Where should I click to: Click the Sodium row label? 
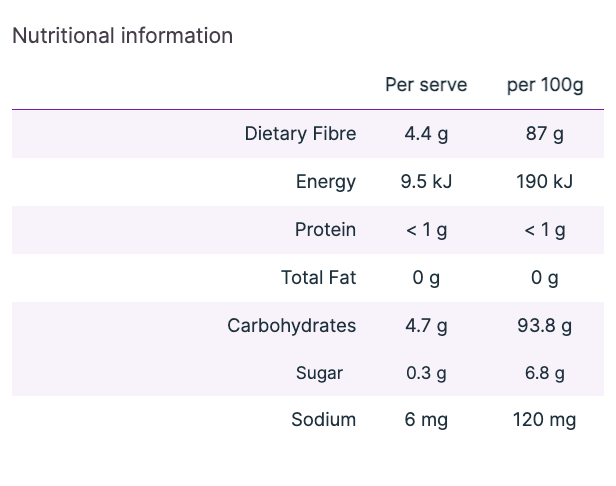click(x=323, y=420)
